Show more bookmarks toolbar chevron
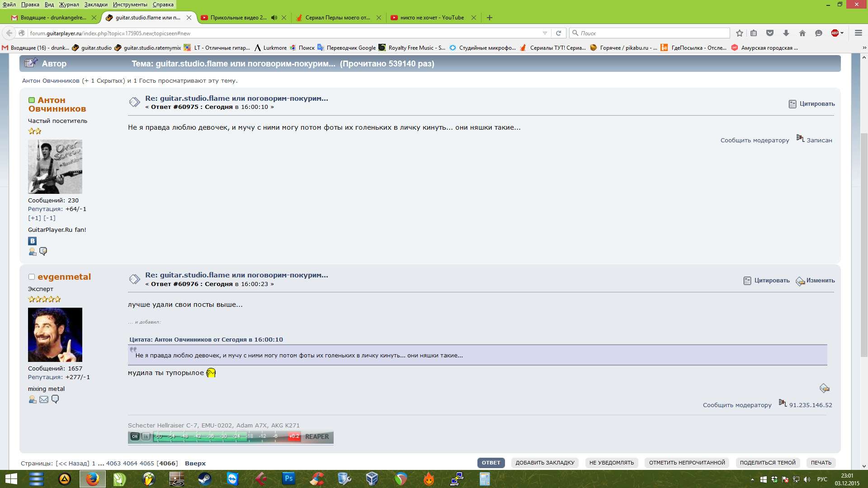The height and width of the screenshot is (488, 868). tap(864, 48)
